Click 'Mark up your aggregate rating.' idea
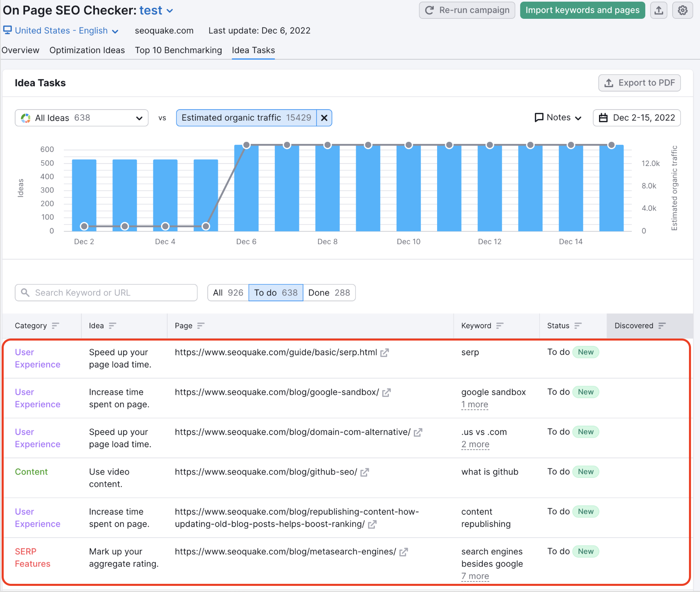This screenshot has width=700, height=592. point(124,558)
